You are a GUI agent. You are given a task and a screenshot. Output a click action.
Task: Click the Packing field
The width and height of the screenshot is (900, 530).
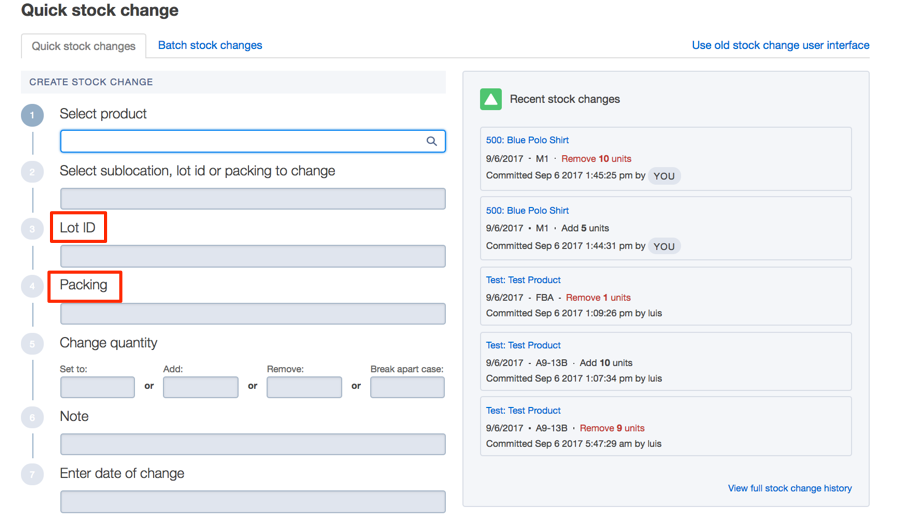click(253, 314)
